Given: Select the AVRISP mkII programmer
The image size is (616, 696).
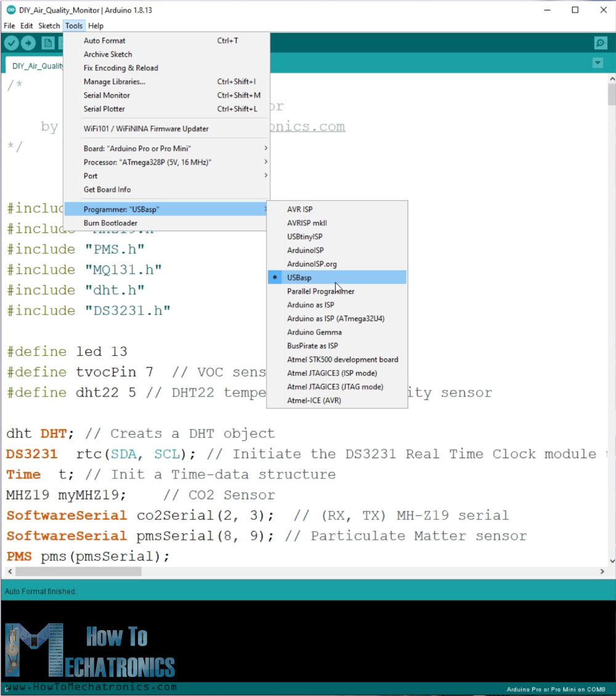Looking at the screenshot, I should [x=308, y=223].
